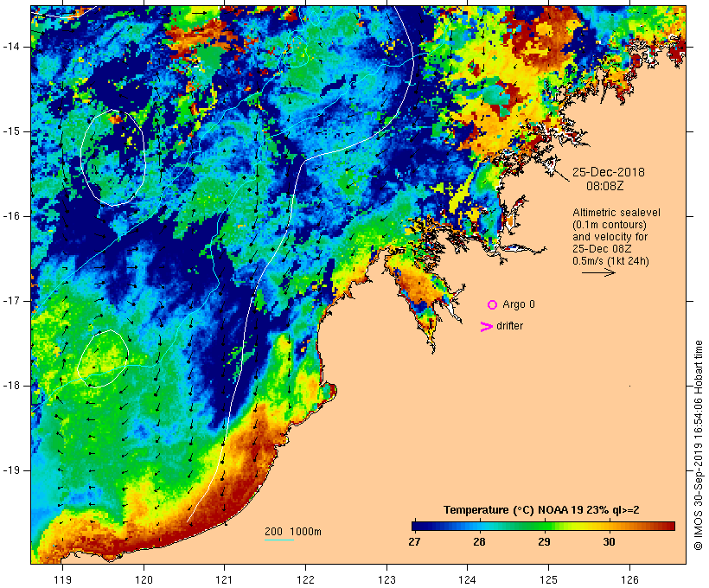Click the 'Temperature (°C) NOAA 19 23% ql>=2' title
Image resolution: width=709 pixels, height=588 pixels.
pyautogui.click(x=541, y=510)
